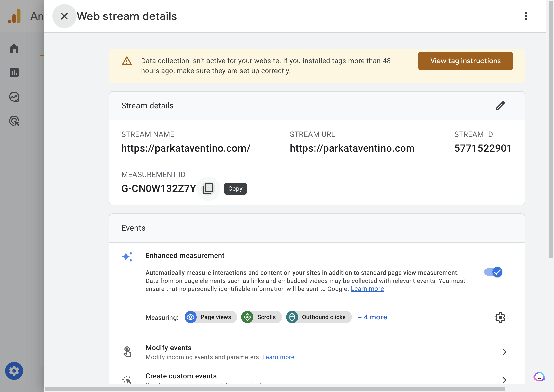Click stream URL https://parkataventino.com
This screenshot has width=554, height=392.
(x=352, y=148)
